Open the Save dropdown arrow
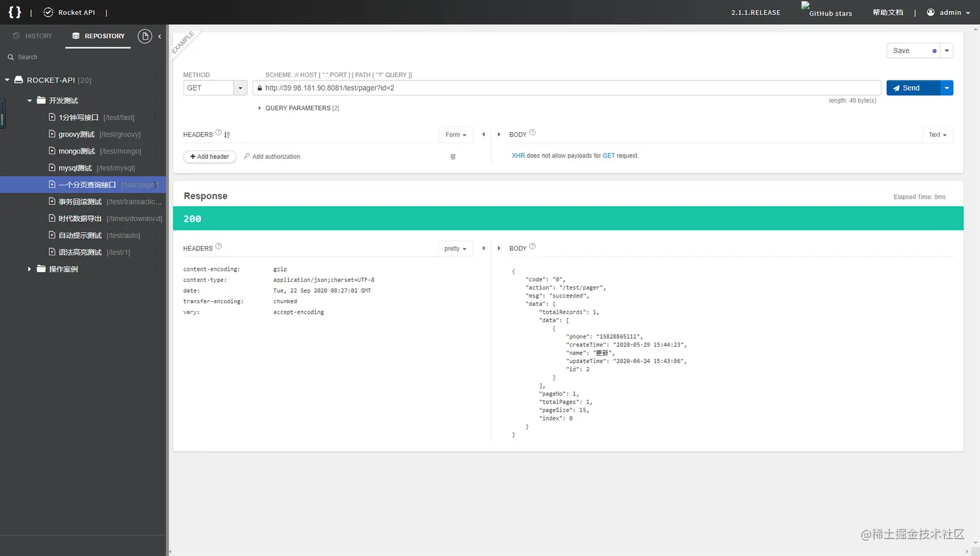Screen dimensions: 980x556 tap(947, 51)
